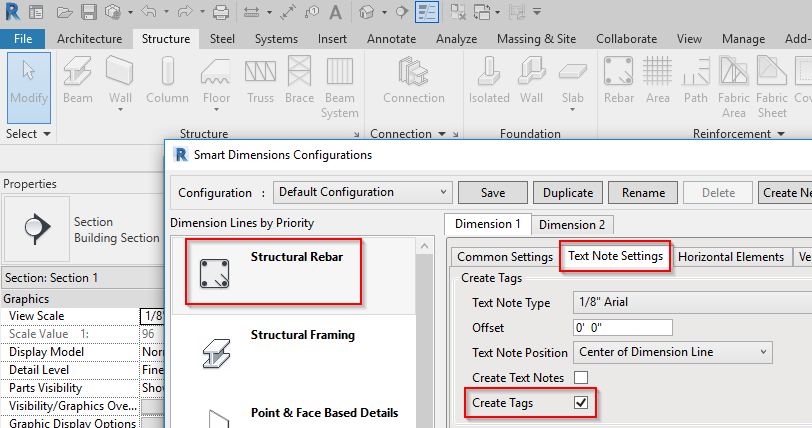Image resolution: width=812 pixels, height=428 pixels.
Task: Select the Rebar reinforcement tool
Action: (x=618, y=80)
